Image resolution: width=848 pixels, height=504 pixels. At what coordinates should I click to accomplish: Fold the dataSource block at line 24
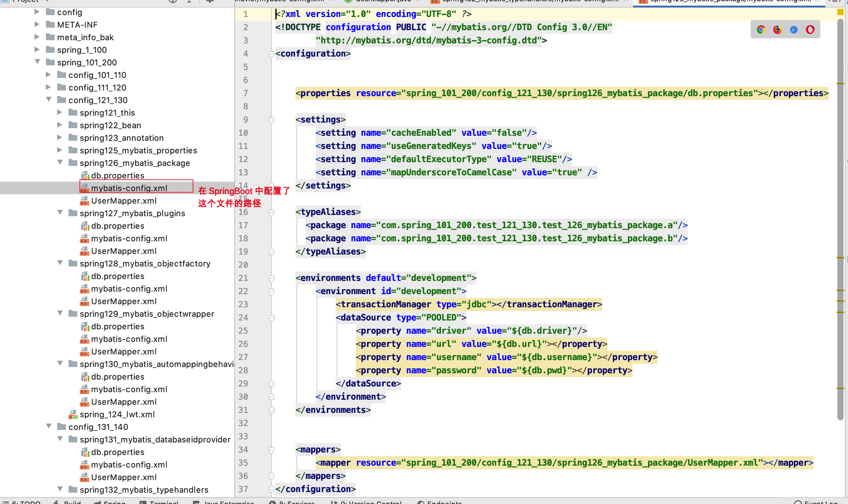pos(272,318)
